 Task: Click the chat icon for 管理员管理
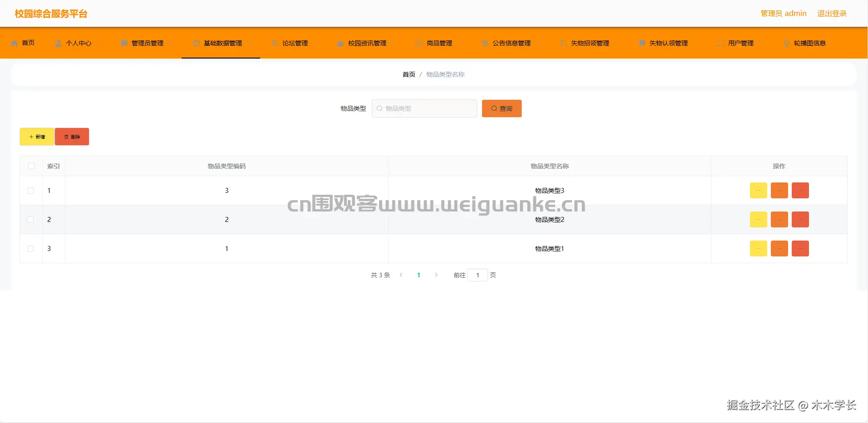[x=124, y=43]
